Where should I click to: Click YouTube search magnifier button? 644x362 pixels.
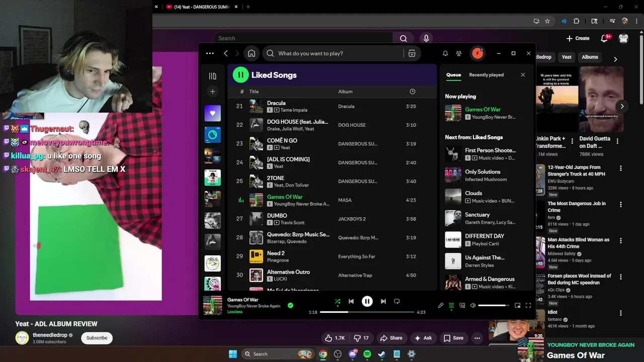point(404,38)
